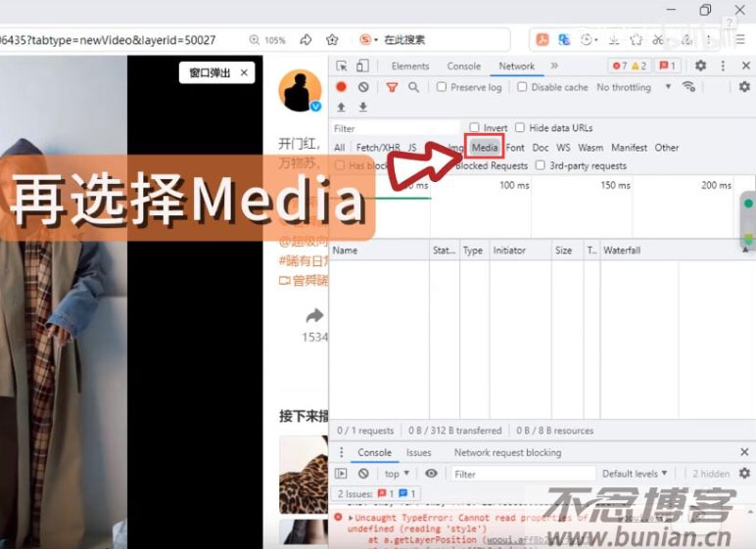Viewport: 756px width, 549px height.
Task: Select the All filter type
Action: [x=340, y=148]
